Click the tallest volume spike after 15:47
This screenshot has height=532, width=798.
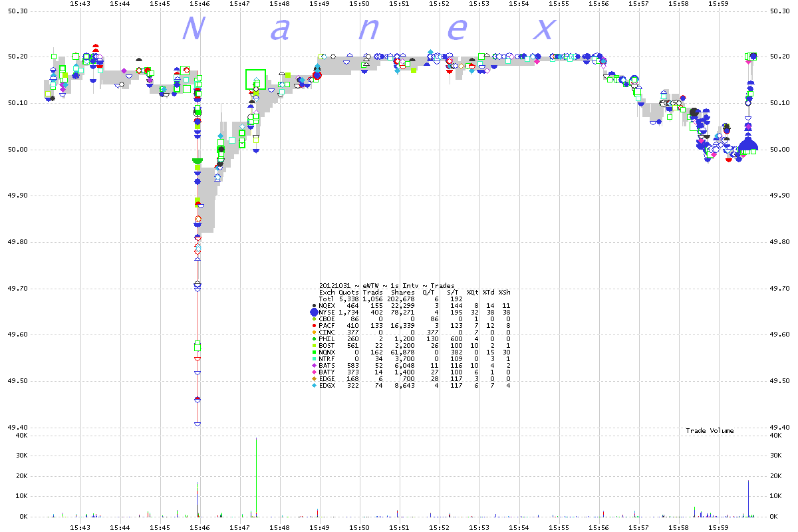point(256,477)
